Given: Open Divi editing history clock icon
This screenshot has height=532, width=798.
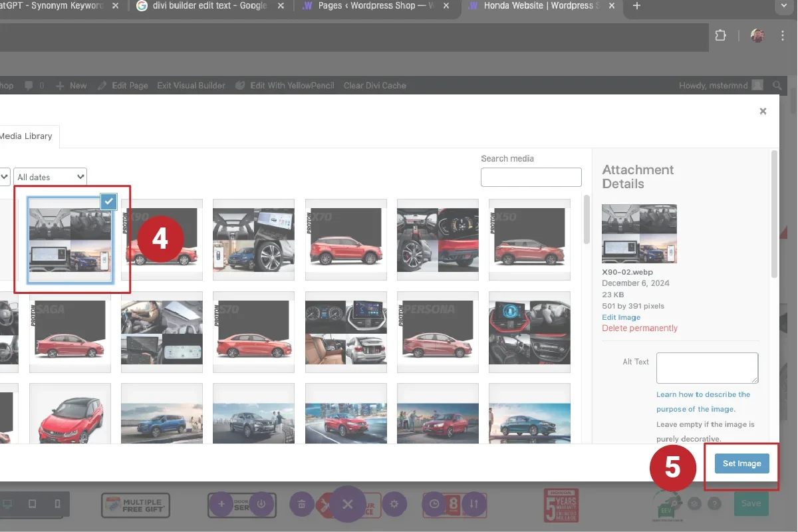Looking at the screenshot, I should pos(434,504).
